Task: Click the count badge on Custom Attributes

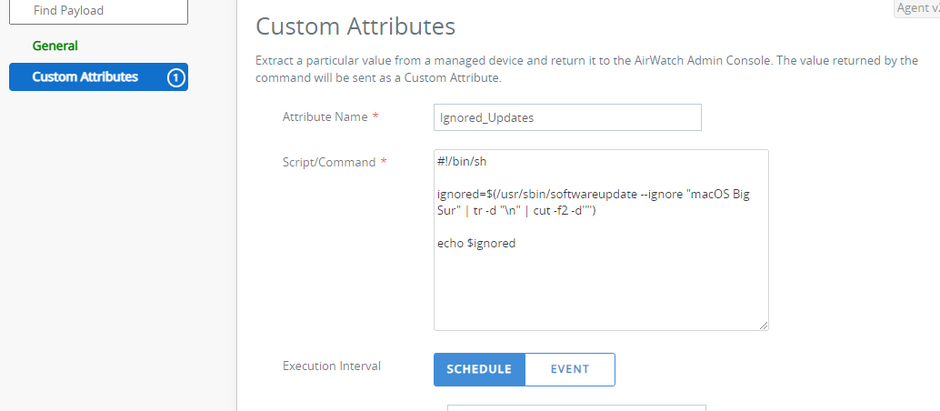Action: [176, 77]
